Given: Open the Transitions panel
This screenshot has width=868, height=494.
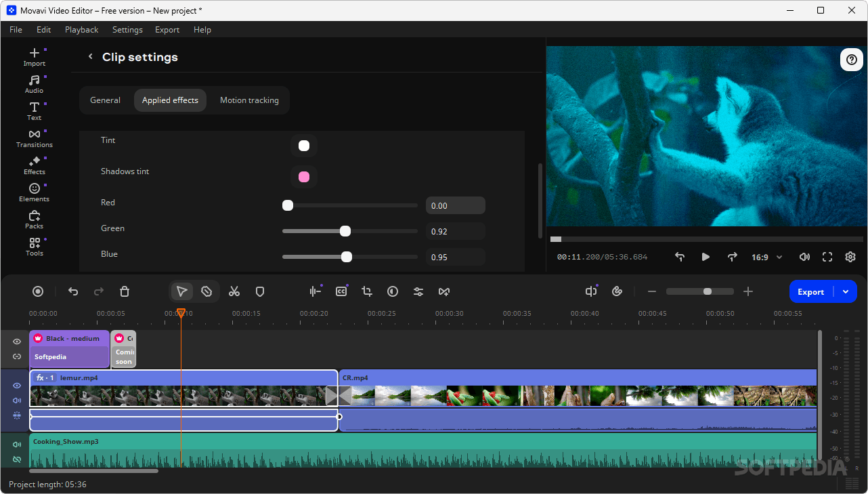Looking at the screenshot, I should click(34, 138).
